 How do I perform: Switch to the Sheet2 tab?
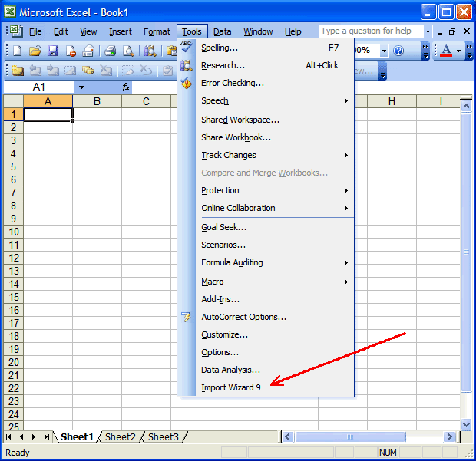pos(121,436)
